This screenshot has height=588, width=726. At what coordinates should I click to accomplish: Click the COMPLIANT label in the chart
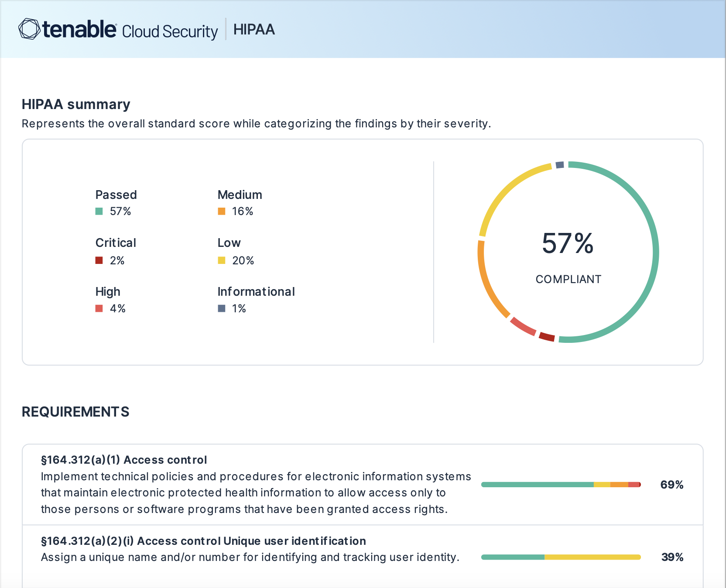[568, 279]
